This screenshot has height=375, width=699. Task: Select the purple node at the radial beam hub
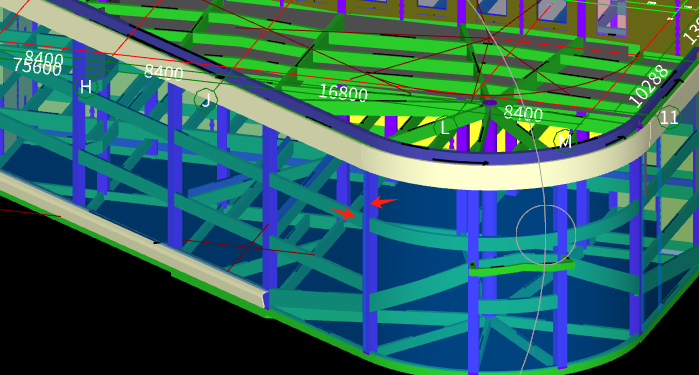[489, 103]
